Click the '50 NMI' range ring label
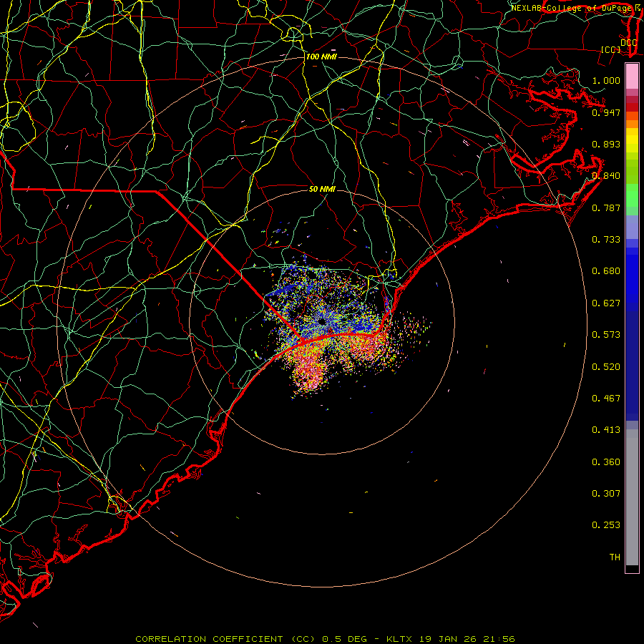The height and width of the screenshot is (644, 644). click(322, 189)
